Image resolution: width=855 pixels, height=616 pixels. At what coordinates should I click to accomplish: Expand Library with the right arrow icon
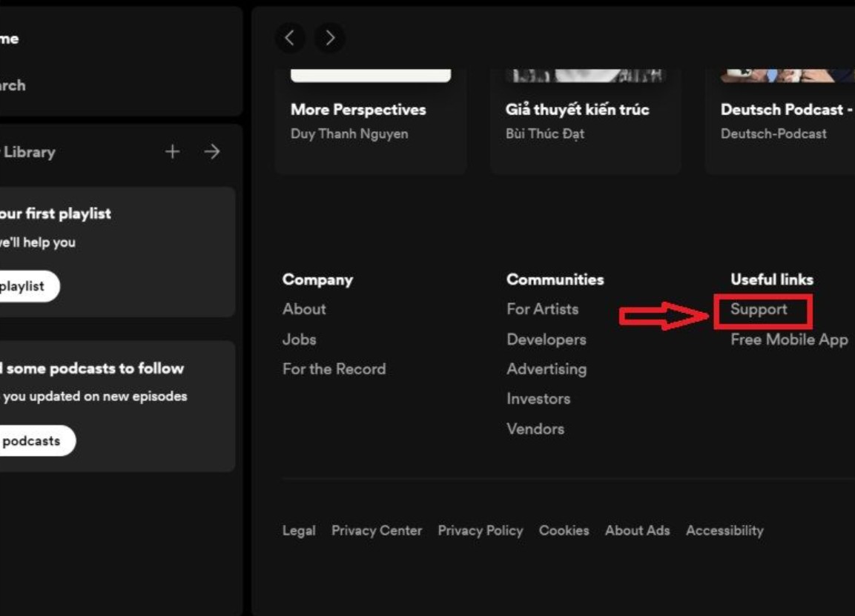[x=212, y=152]
